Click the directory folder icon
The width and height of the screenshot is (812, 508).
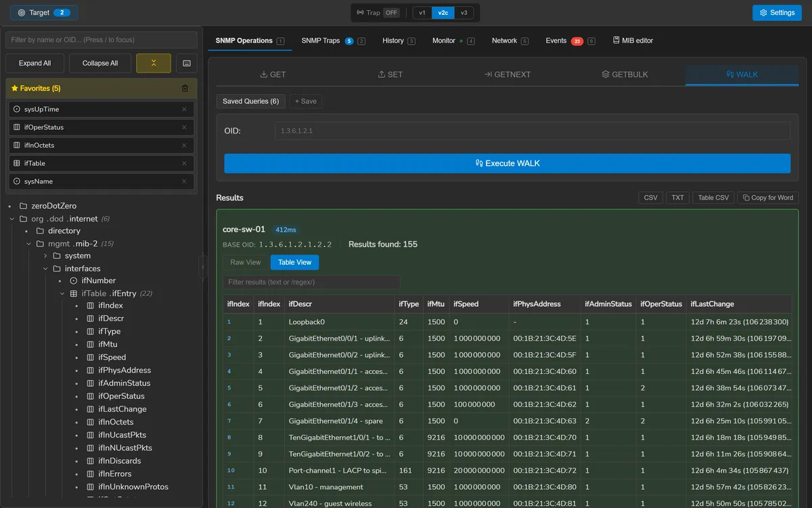(x=40, y=231)
